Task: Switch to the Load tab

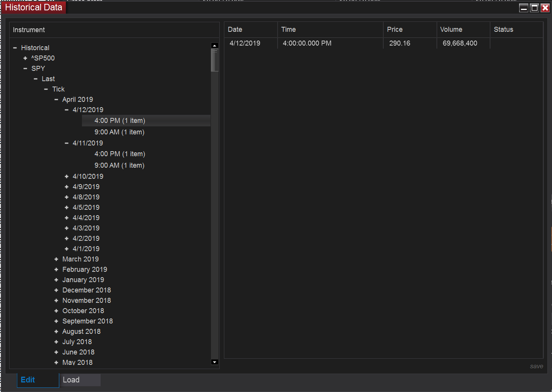Action: tap(80, 380)
